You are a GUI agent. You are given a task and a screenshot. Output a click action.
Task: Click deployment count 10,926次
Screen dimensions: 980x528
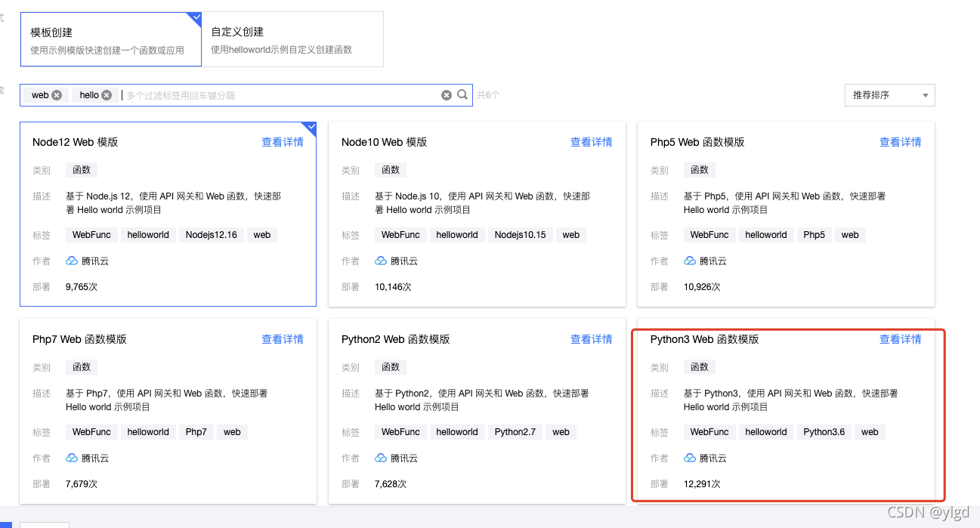702,287
